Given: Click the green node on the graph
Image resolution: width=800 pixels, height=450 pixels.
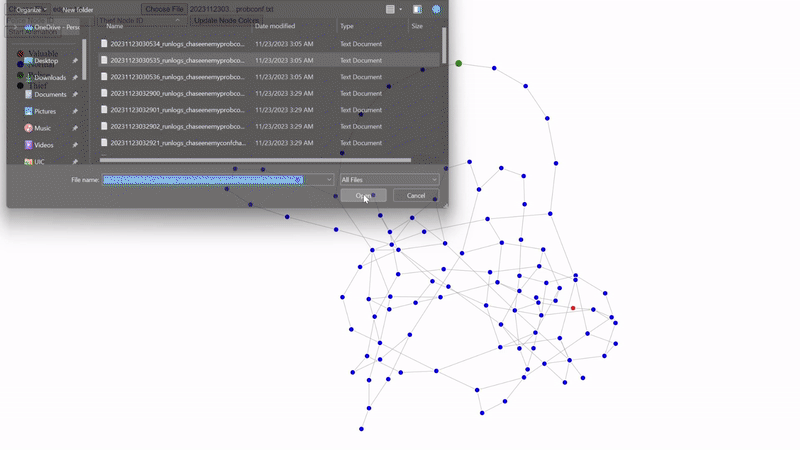Looking at the screenshot, I should coord(459,64).
